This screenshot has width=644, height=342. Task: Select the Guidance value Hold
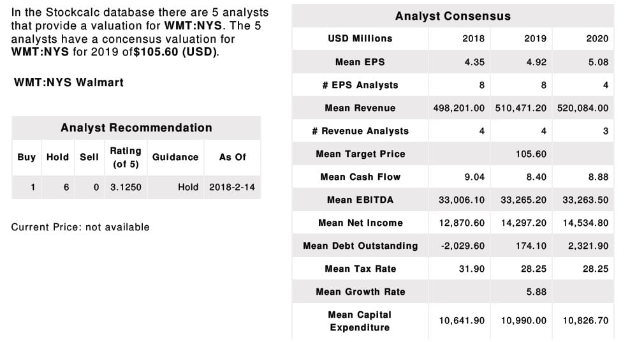[188, 187]
